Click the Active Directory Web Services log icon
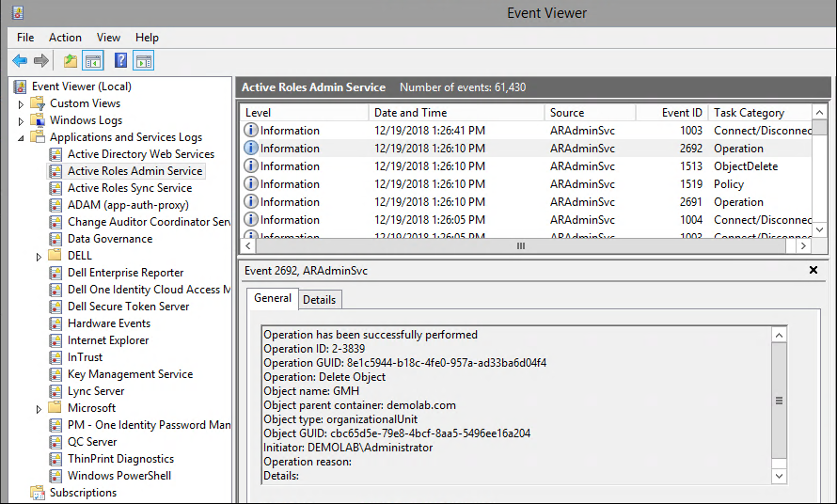 pos(55,154)
